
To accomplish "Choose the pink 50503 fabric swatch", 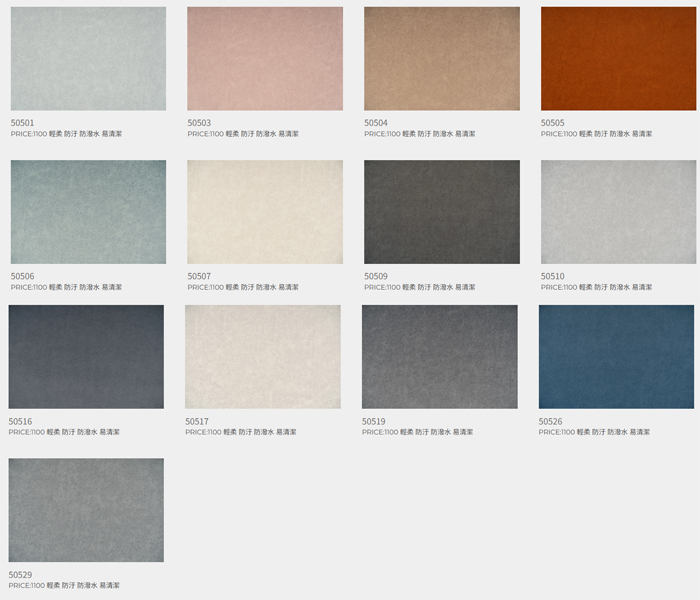I will (x=265, y=59).
